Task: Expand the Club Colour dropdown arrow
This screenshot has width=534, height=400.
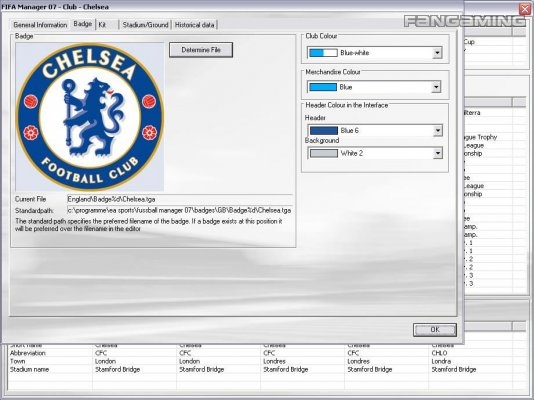Action: [437, 53]
